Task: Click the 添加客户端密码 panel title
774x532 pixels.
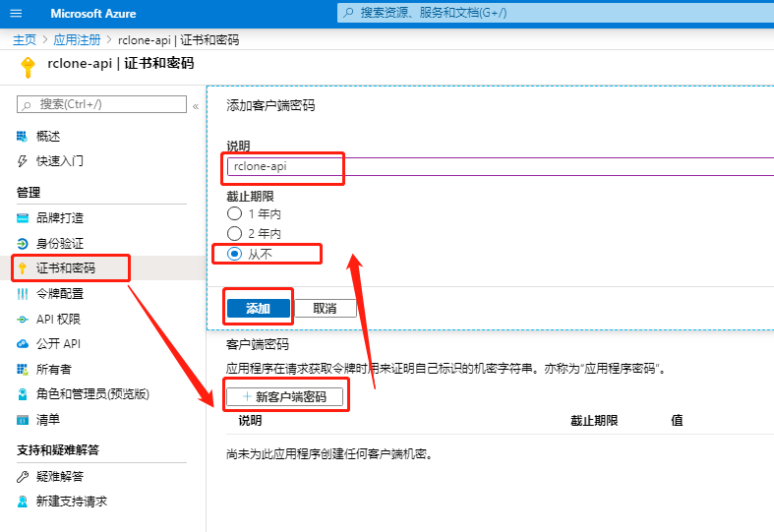Action: [270, 105]
